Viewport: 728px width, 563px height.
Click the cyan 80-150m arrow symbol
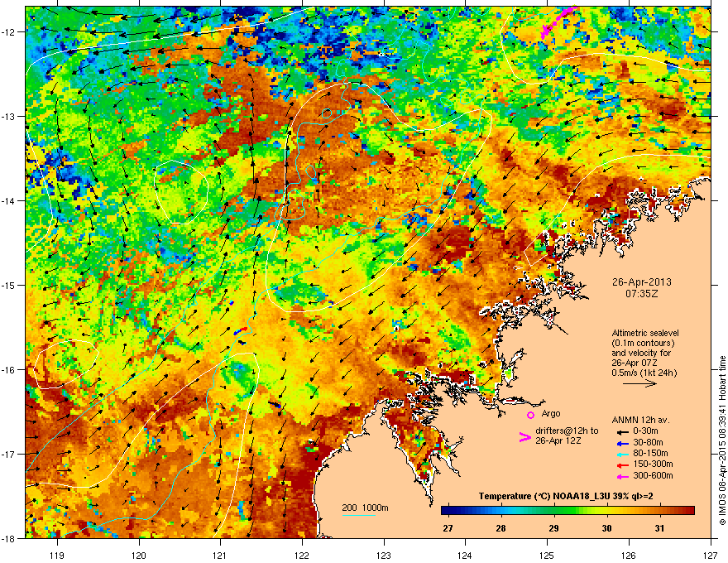622,454
